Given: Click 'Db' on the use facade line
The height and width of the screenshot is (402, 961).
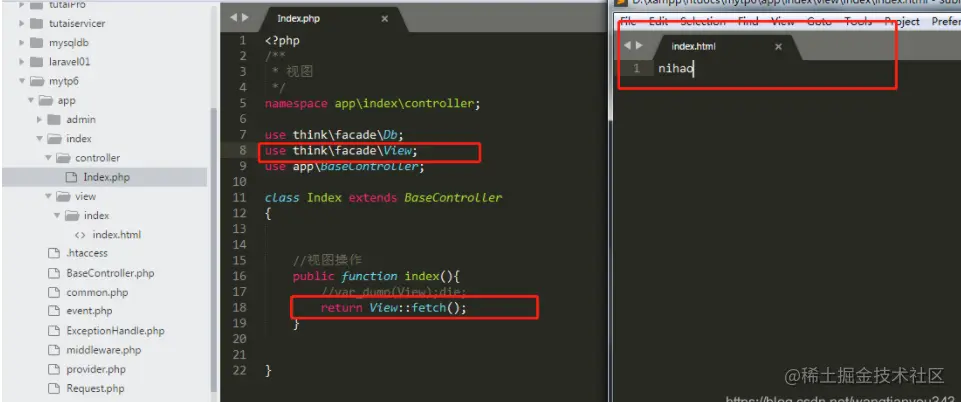Looking at the screenshot, I should pos(390,135).
